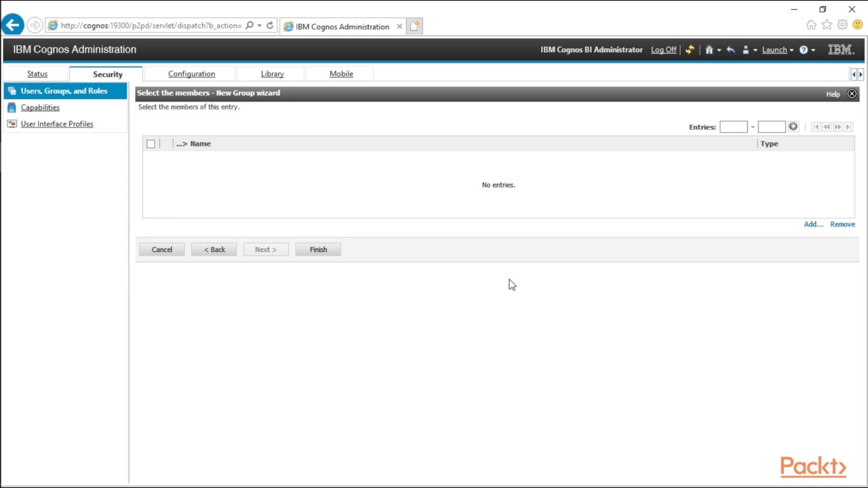This screenshot has height=488, width=868.
Task: Click the Home icon in Cognos header
Action: (709, 49)
